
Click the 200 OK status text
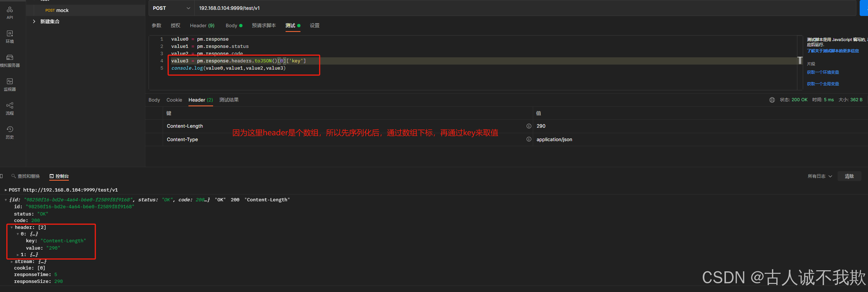[800, 100]
